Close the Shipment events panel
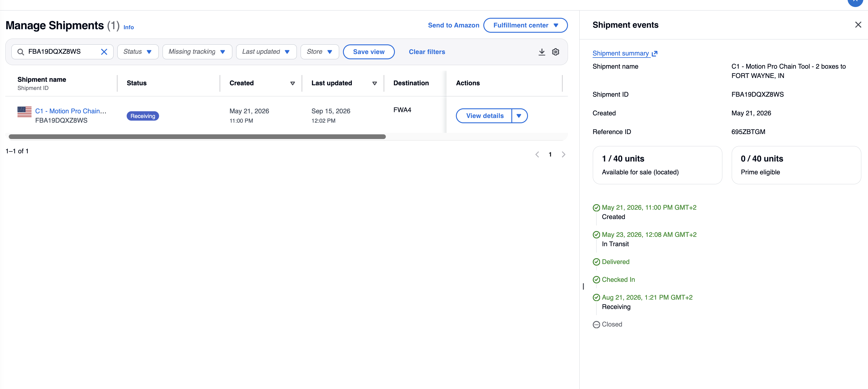 click(x=858, y=25)
